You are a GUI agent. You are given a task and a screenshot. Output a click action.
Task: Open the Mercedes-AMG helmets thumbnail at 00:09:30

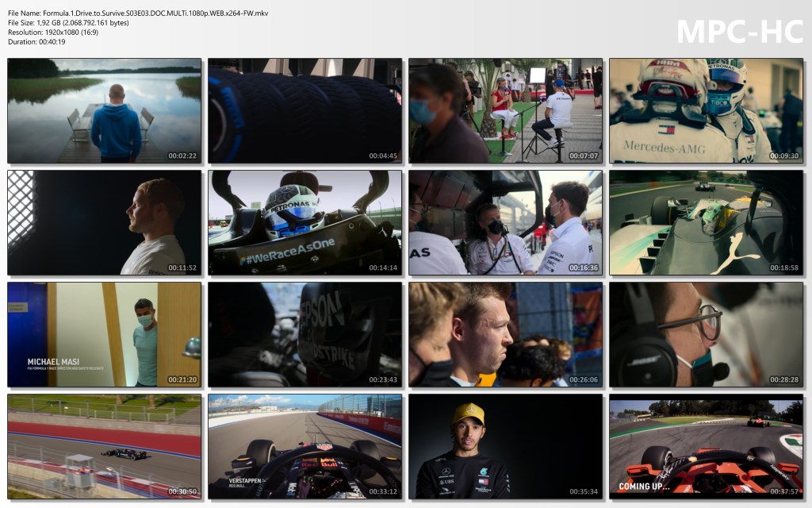tap(706, 110)
